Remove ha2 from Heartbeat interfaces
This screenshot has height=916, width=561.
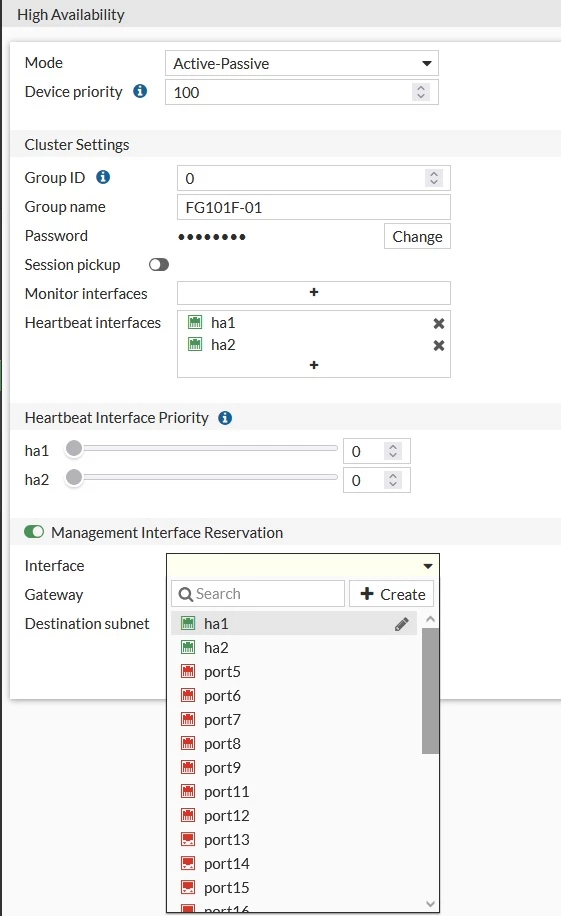coord(439,345)
